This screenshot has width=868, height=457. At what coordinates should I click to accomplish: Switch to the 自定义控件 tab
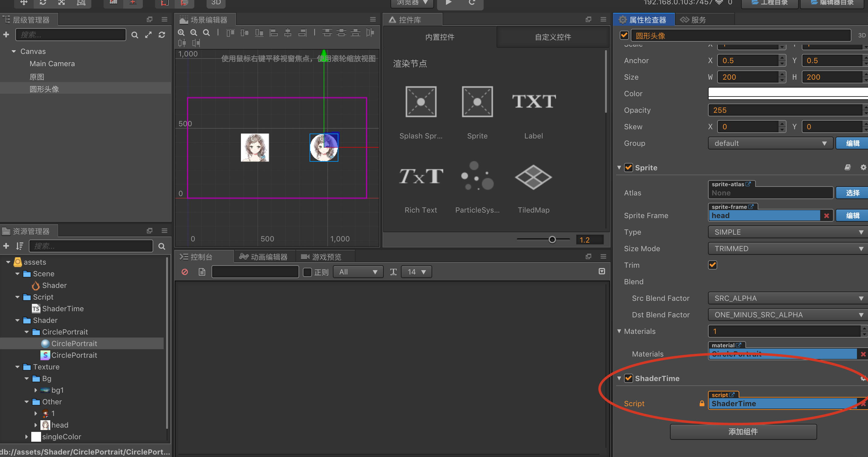553,37
